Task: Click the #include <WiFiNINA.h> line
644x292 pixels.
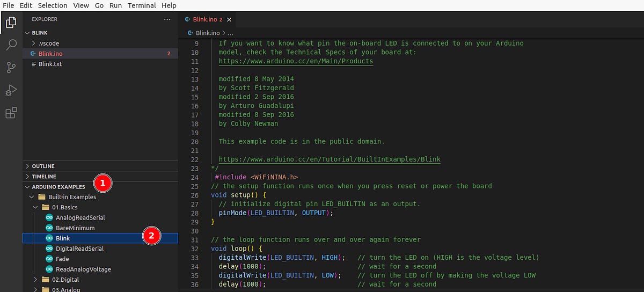Action: coord(256,177)
